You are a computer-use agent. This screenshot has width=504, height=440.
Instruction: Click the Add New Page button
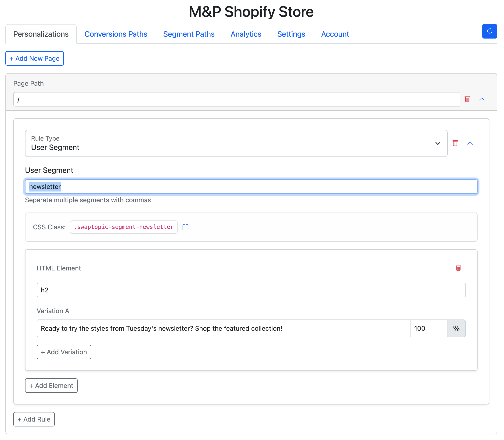pos(35,58)
